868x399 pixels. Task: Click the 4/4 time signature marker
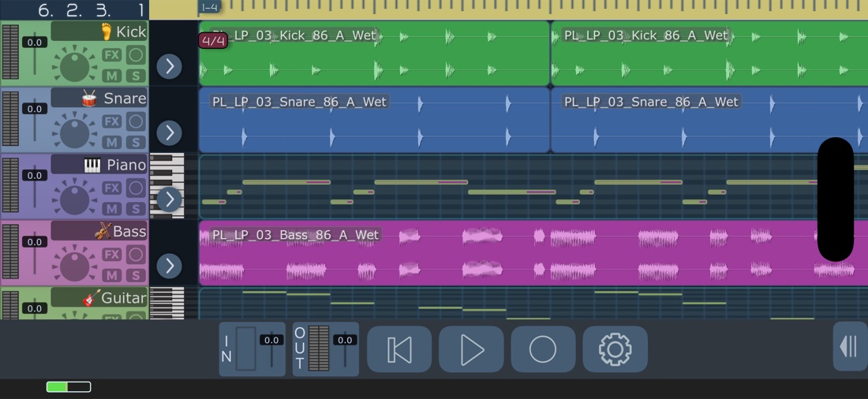pyautogui.click(x=213, y=41)
